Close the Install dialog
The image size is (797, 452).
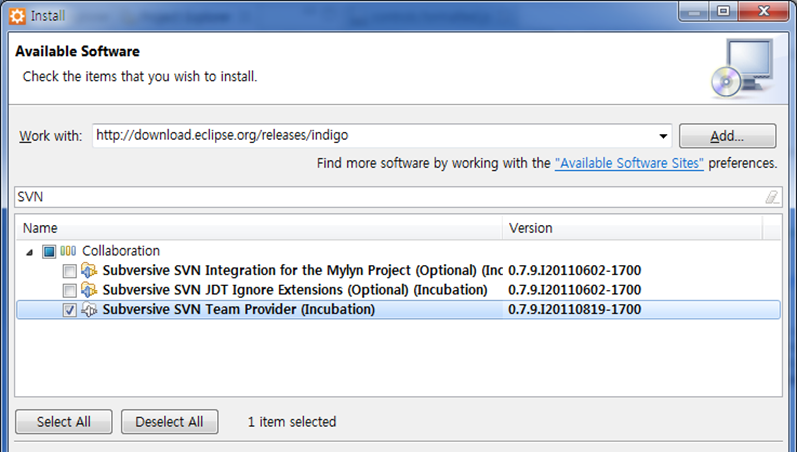coord(763,11)
